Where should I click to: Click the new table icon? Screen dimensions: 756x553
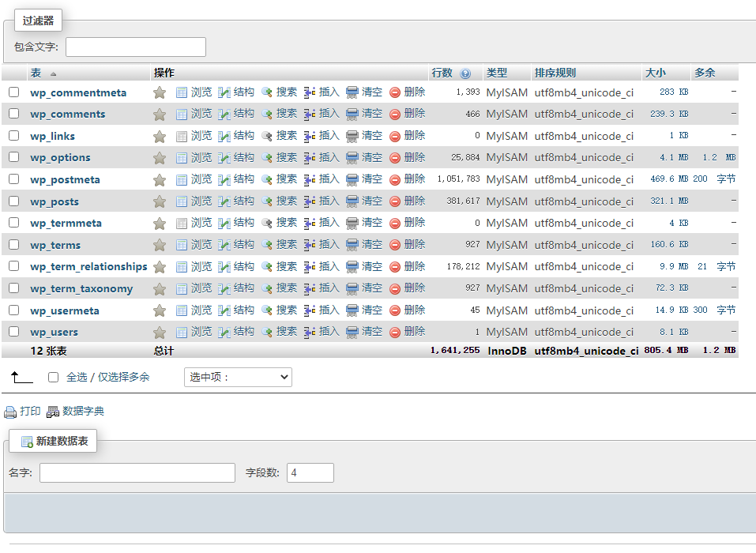[x=27, y=442]
